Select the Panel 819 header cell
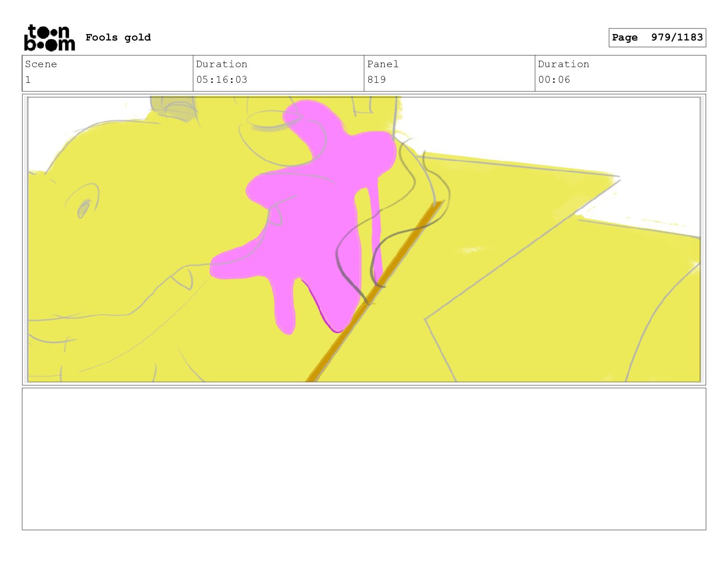 click(449, 73)
